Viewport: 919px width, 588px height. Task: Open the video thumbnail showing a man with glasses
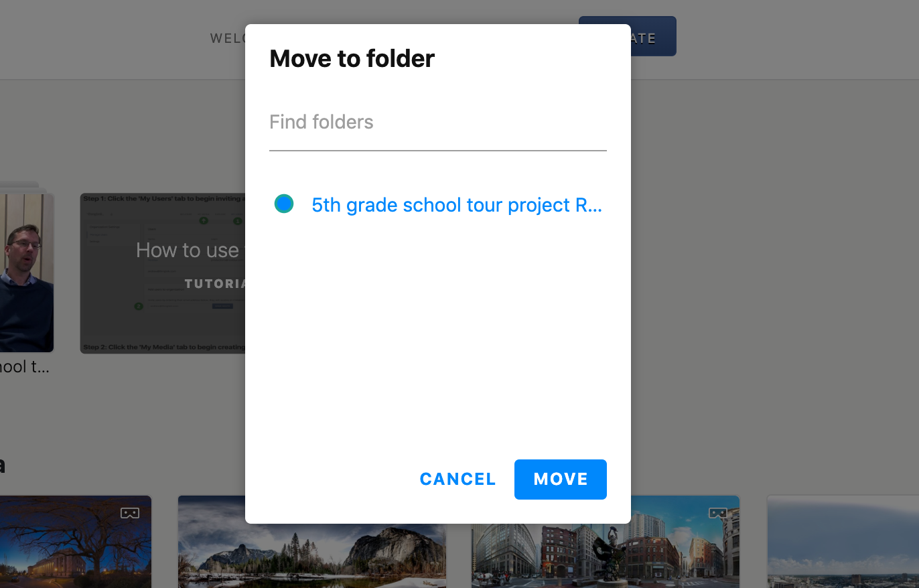(x=27, y=273)
